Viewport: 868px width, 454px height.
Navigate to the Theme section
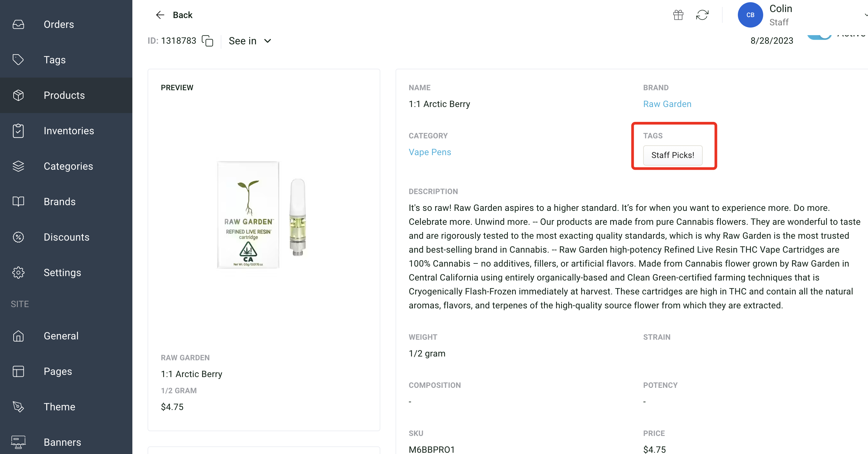coord(59,407)
